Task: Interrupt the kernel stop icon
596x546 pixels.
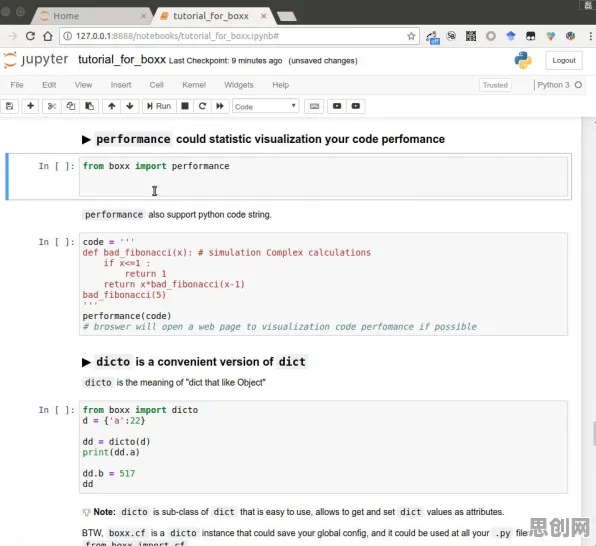Action: coord(185,106)
